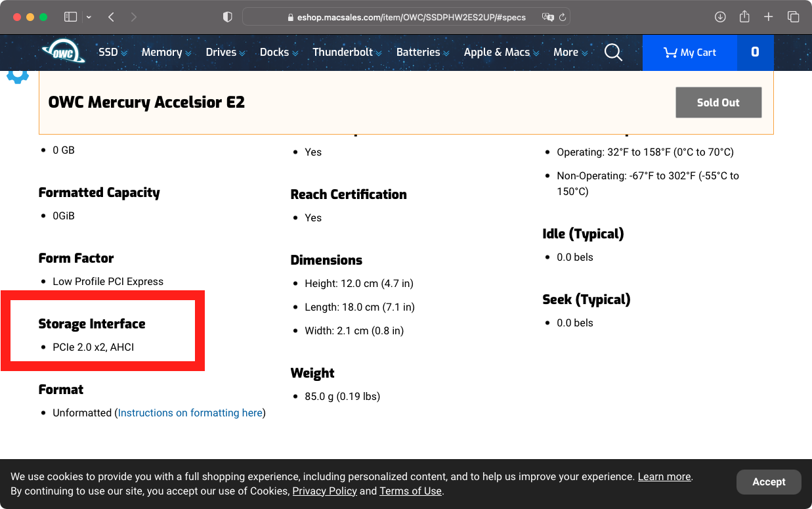This screenshot has height=509, width=812.
Task: Click the Safari address bar
Action: tap(406, 17)
